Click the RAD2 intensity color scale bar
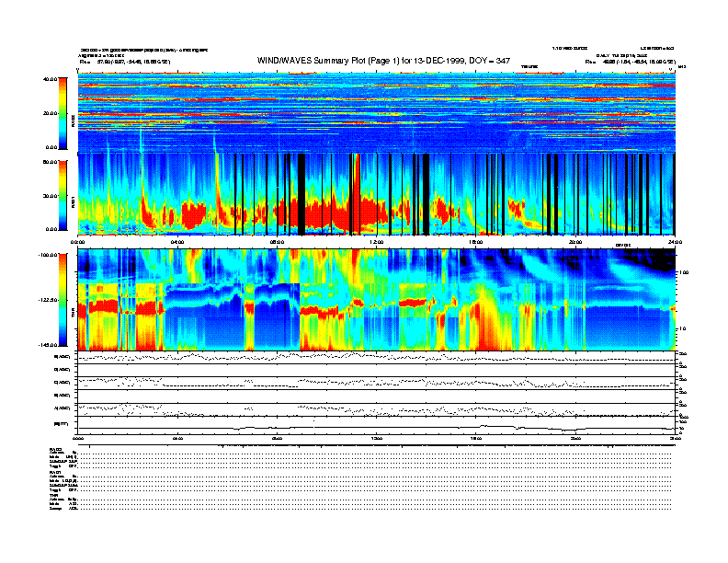 [x=63, y=113]
